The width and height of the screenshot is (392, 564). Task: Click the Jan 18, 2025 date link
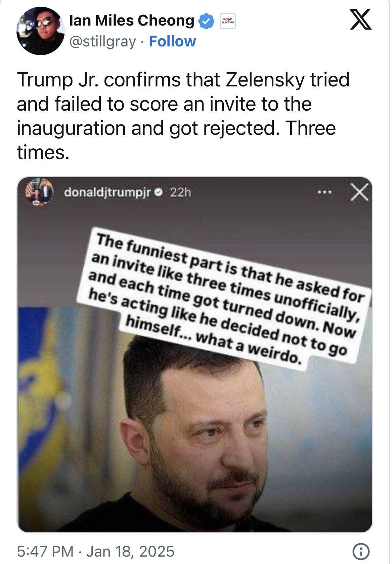click(130, 552)
